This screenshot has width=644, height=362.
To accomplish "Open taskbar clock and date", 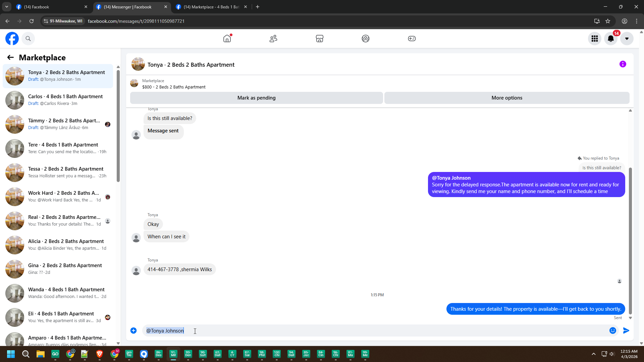I will click(x=629, y=354).
